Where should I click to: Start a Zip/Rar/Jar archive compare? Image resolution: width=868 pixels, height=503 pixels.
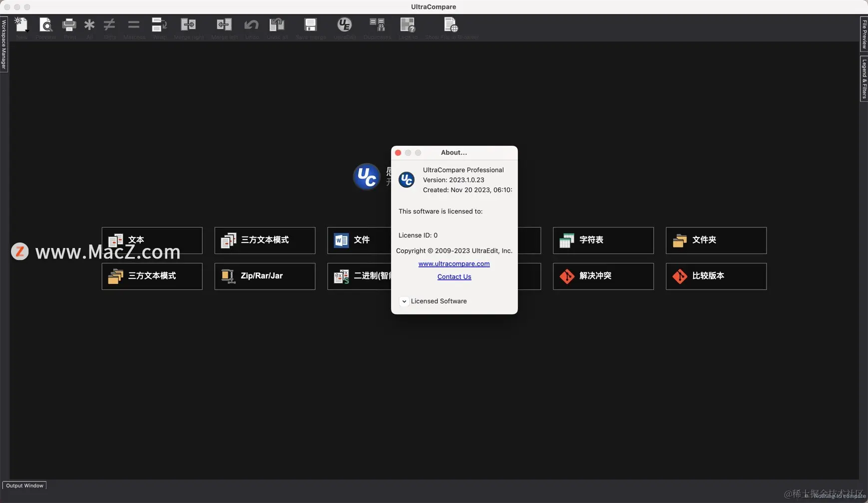pos(265,276)
